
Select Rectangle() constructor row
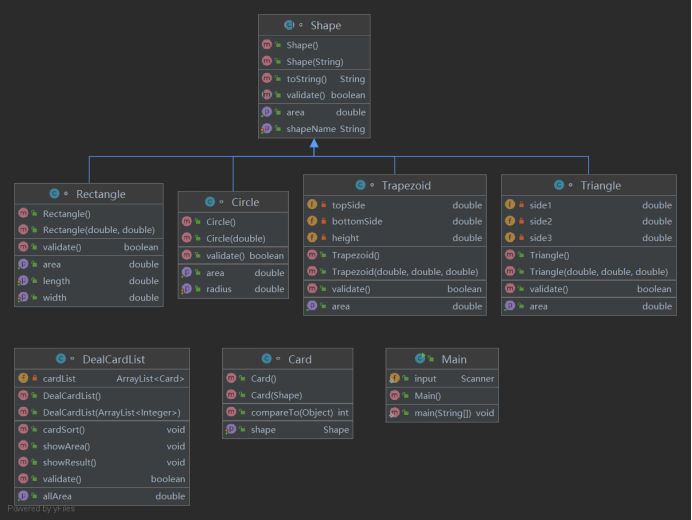(x=89, y=214)
